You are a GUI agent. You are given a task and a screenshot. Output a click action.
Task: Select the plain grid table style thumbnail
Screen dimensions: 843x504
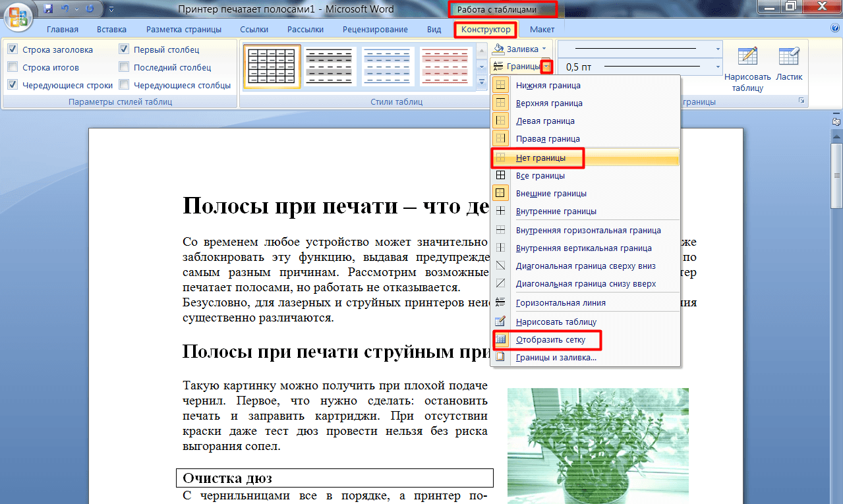click(272, 67)
